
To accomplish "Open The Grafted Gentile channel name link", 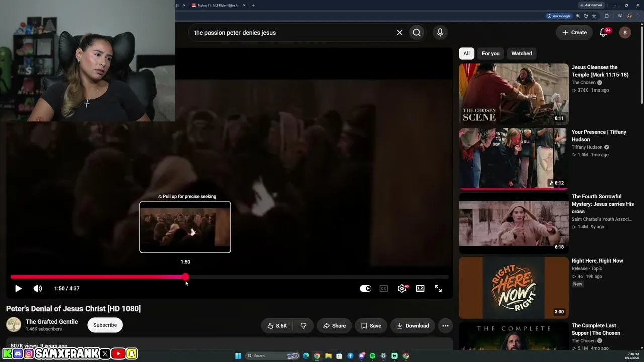I will point(52,322).
